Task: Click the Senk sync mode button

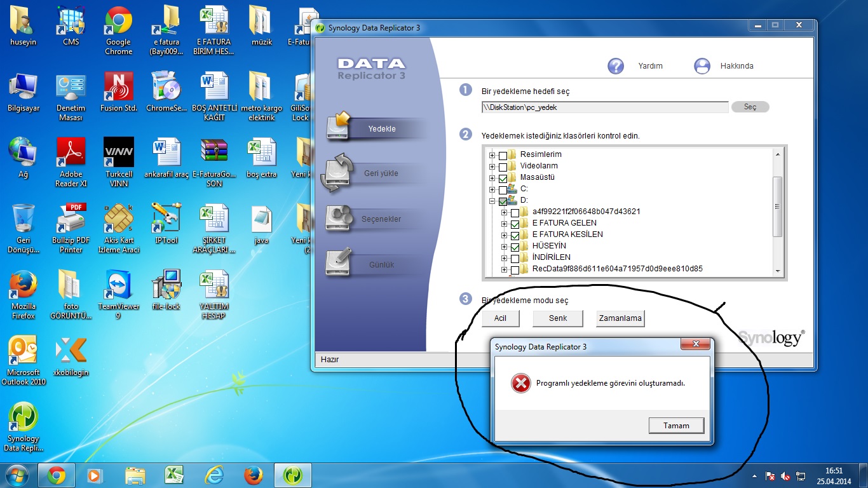Action: tap(557, 318)
